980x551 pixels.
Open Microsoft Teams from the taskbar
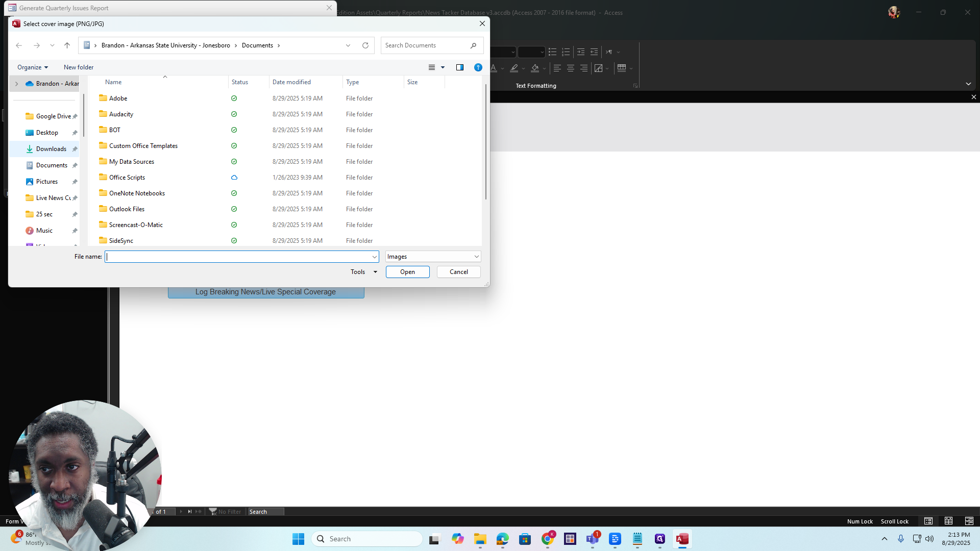593,539
